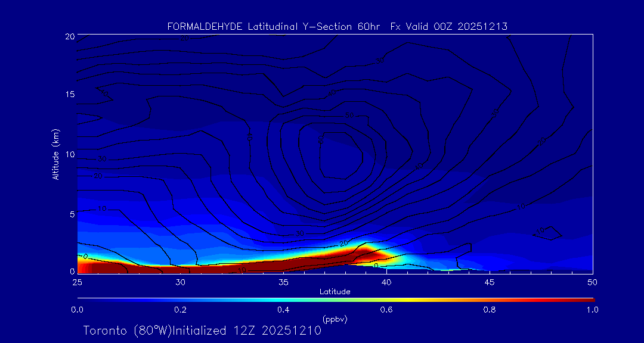Click the '(ppbv)' units label
The width and height of the screenshot is (644, 343).
click(335, 319)
